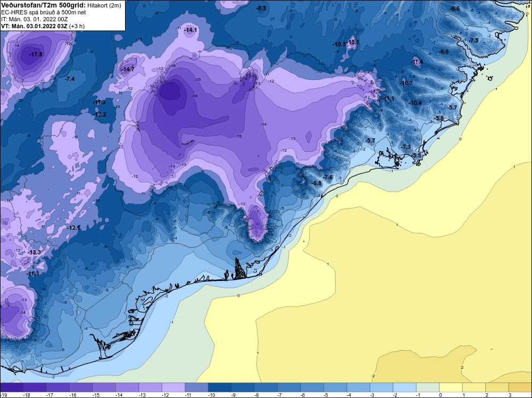Image resolution: width=532 pixels, height=398 pixels.
Task: Click the legend color swatch above the -4 label
Action: tap(358, 387)
